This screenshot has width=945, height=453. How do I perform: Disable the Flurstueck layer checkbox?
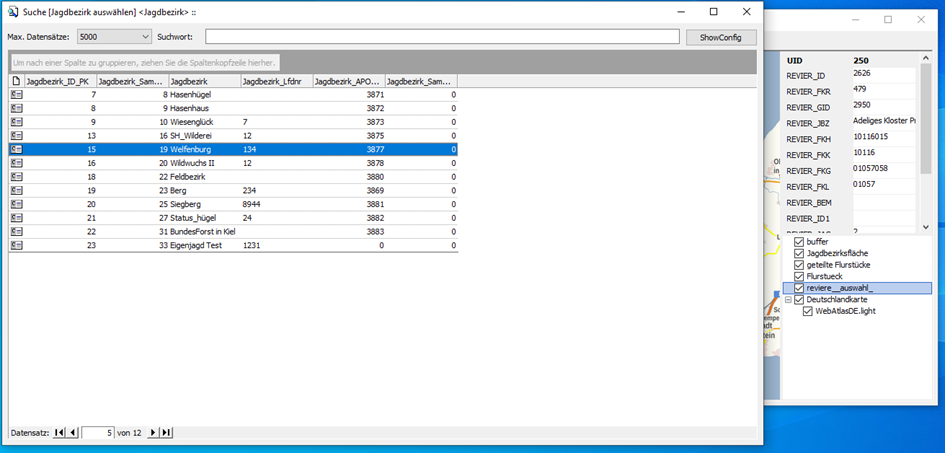pyautogui.click(x=798, y=276)
